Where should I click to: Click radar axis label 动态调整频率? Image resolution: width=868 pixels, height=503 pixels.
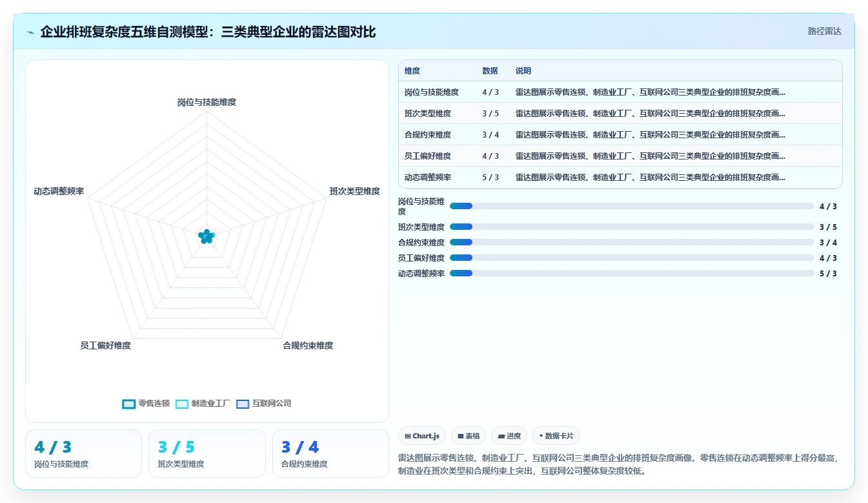click(59, 191)
